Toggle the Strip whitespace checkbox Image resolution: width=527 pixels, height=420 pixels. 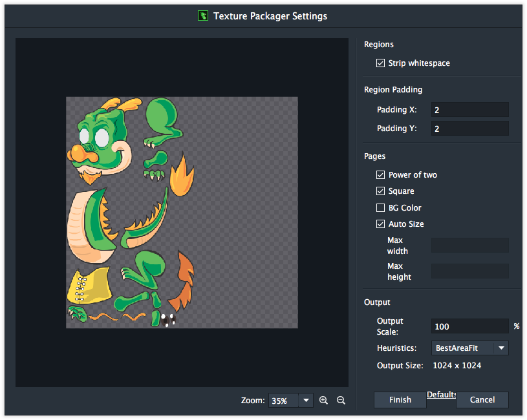(x=381, y=63)
